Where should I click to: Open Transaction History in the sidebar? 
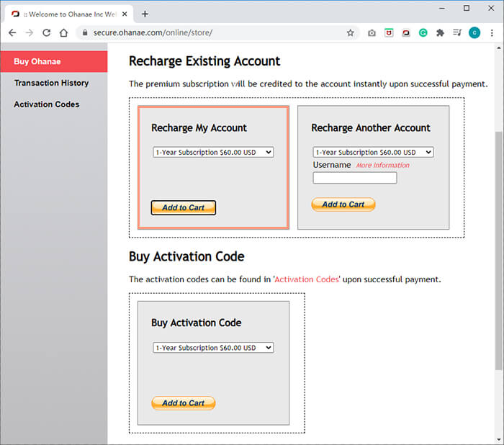click(51, 83)
